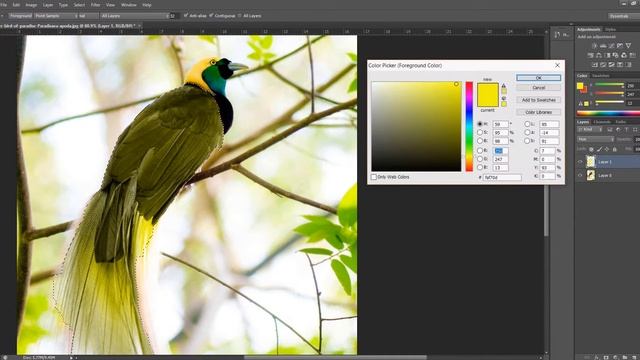Image resolution: width=640 pixels, height=360 pixels.
Task: Open the All Layers dropdown in options bar
Action: click(x=134, y=16)
